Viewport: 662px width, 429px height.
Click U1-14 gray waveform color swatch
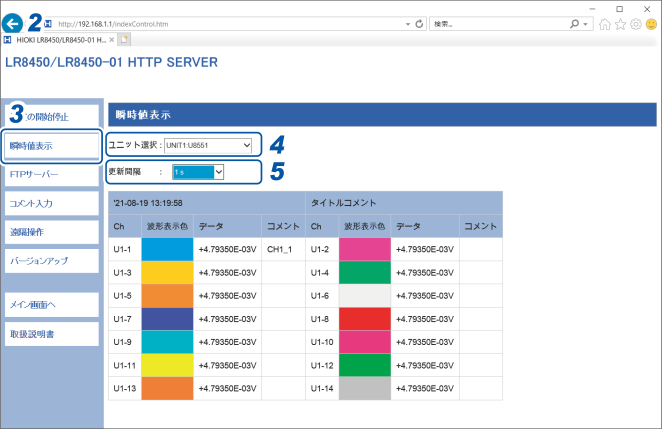coord(365,388)
